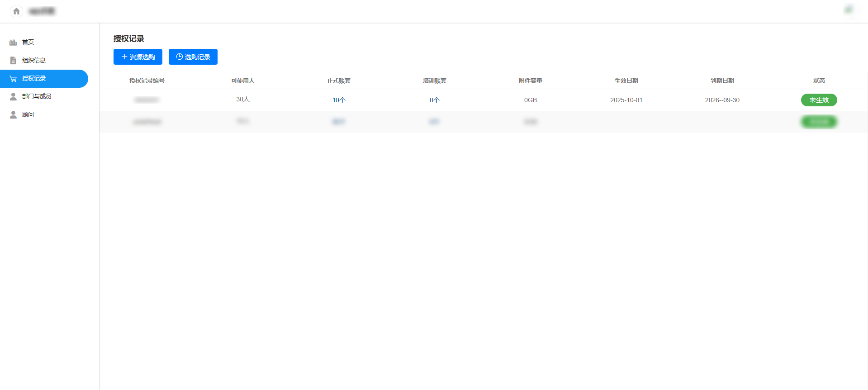
Task: Open the 顾问 sidebar entry
Action: pyautogui.click(x=28, y=114)
